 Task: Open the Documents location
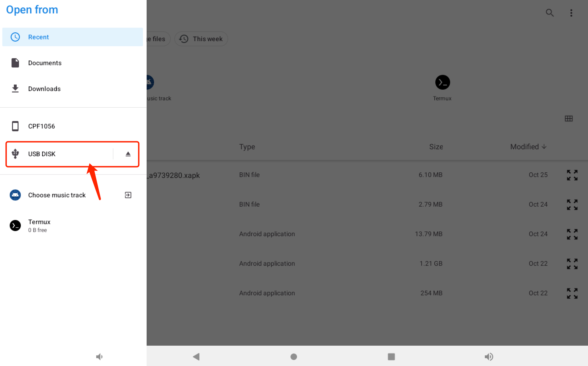[x=45, y=63]
